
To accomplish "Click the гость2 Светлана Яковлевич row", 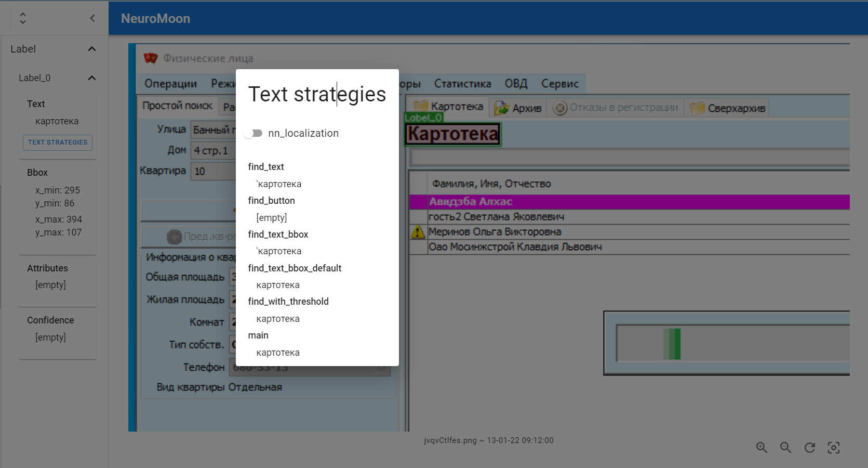I will 629,217.
